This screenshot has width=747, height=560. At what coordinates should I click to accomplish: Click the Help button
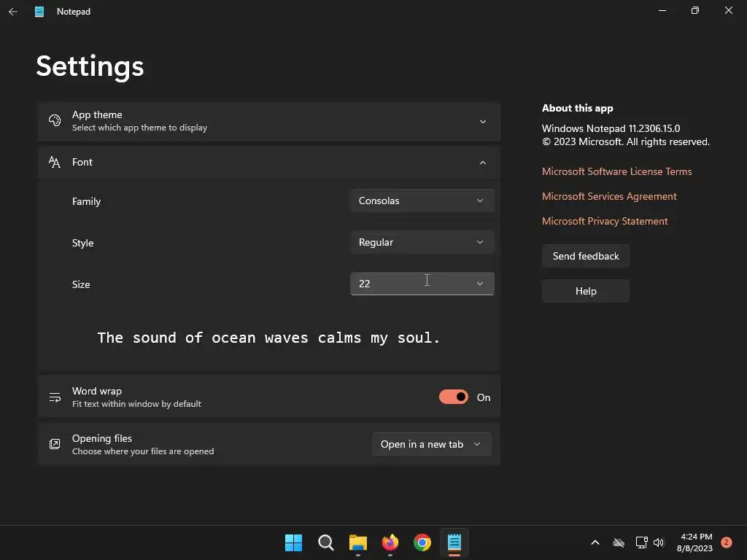586,291
